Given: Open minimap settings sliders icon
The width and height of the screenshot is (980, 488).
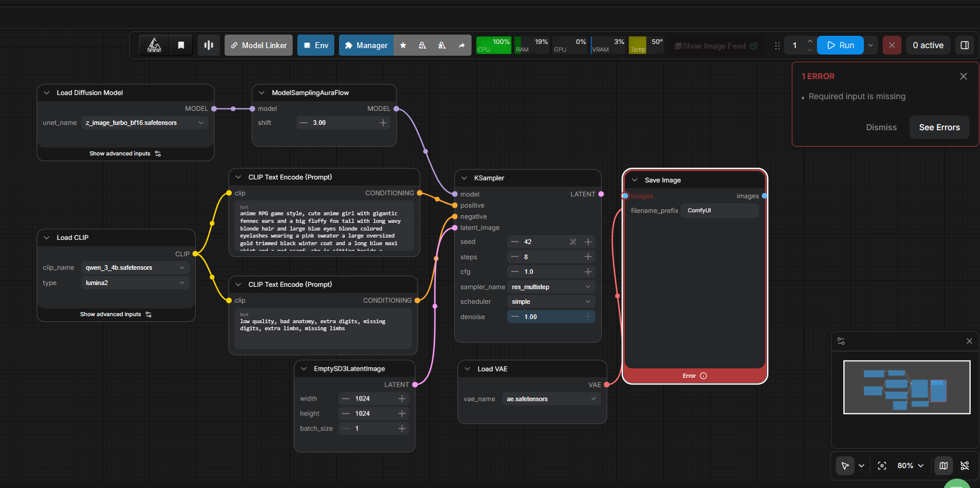Looking at the screenshot, I should [841, 341].
